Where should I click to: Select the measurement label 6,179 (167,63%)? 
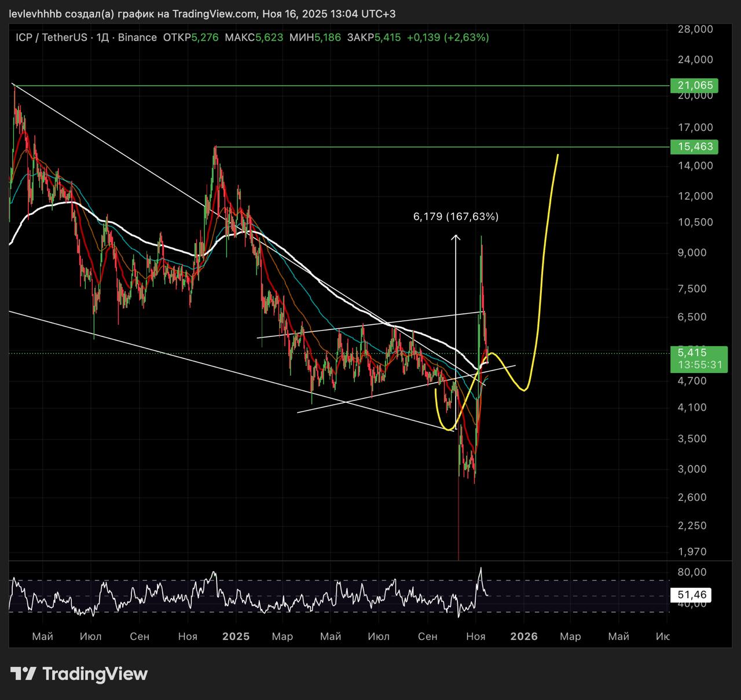click(456, 217)
